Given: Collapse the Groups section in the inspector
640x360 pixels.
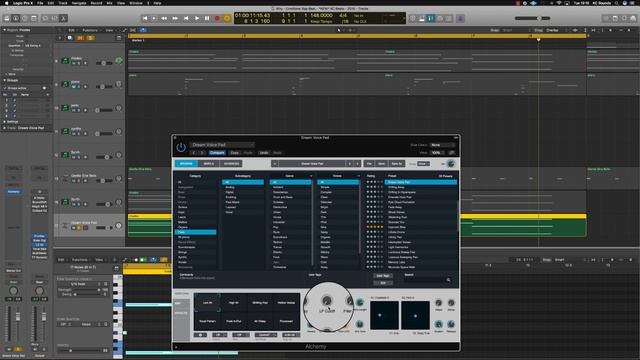Looking at the screenshot, I should [x=4, y=80].
